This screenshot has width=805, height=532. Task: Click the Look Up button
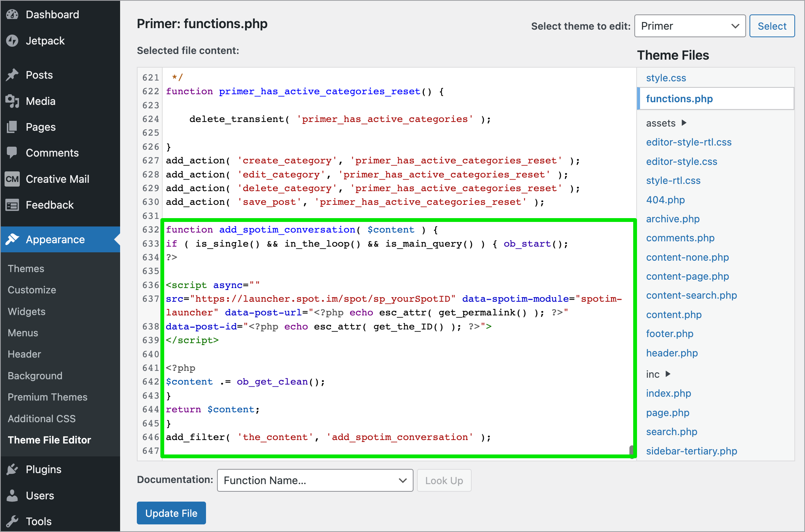pos(444,480)
